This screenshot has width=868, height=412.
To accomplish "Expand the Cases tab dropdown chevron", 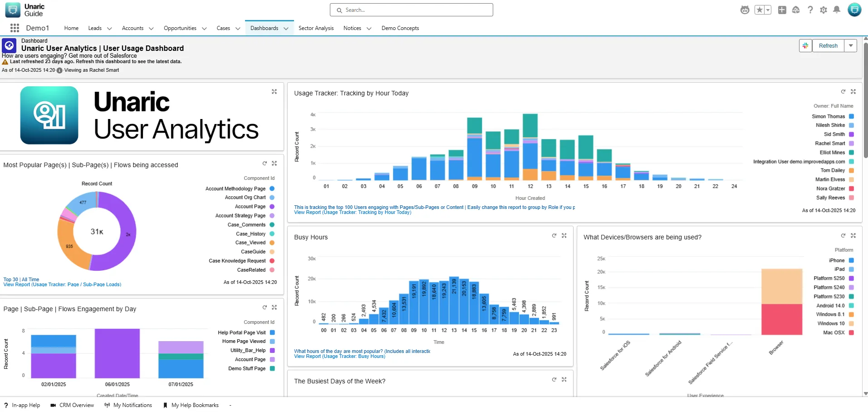I will [238, 29].
